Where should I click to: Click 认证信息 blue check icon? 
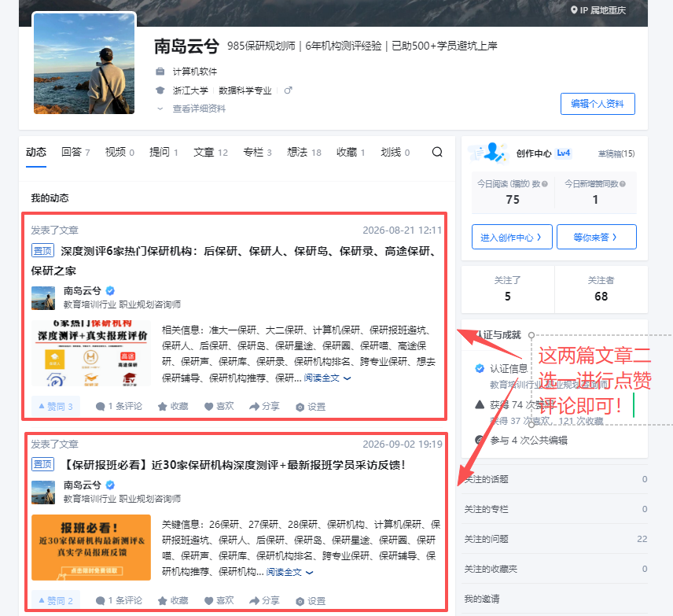pos(480,368)
